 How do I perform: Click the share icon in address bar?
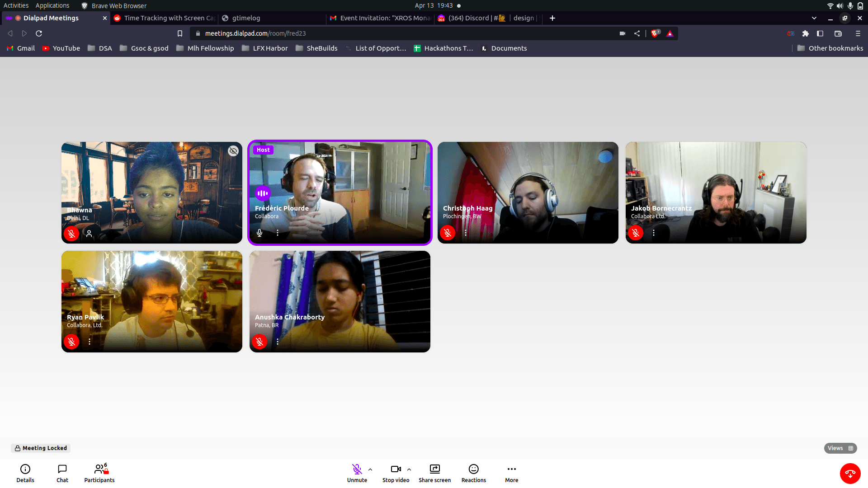[x=637, y=33]
